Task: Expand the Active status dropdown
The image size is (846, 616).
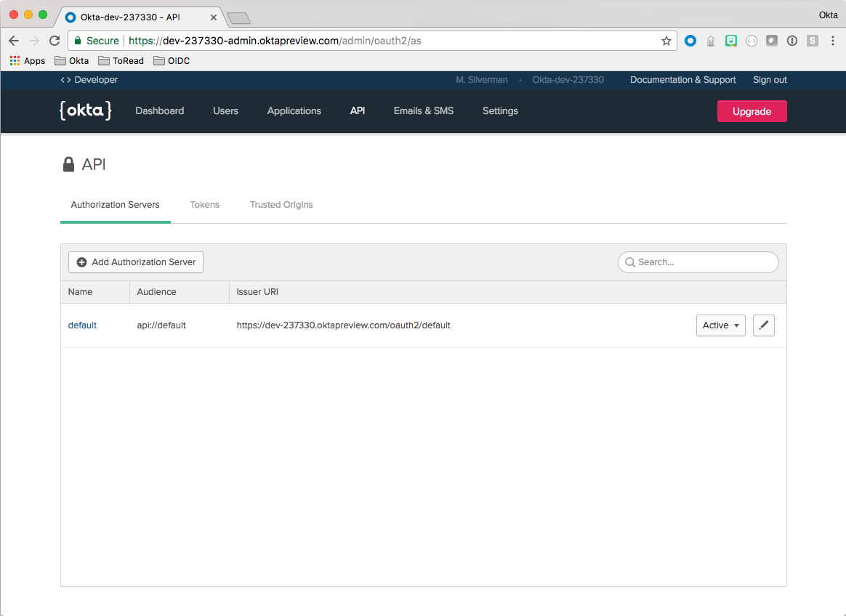Action: point(720,325)
